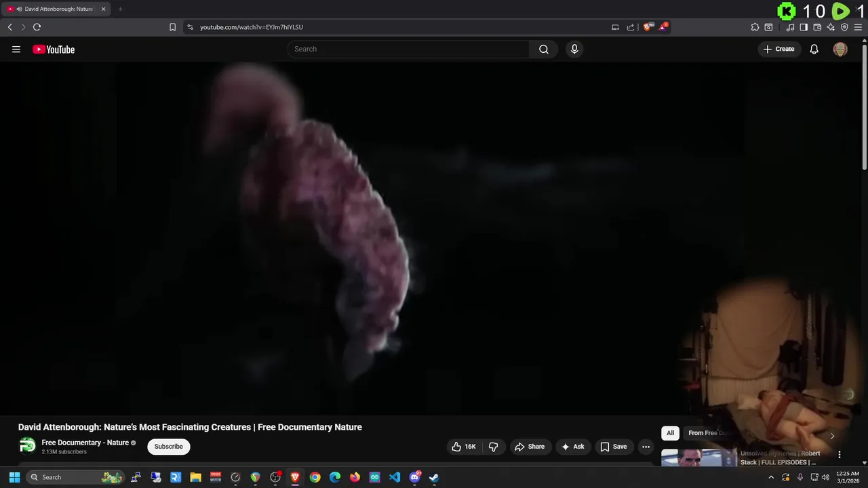
Task: Open Voicemeeter from the taskbar
Action: coord(216,477)
